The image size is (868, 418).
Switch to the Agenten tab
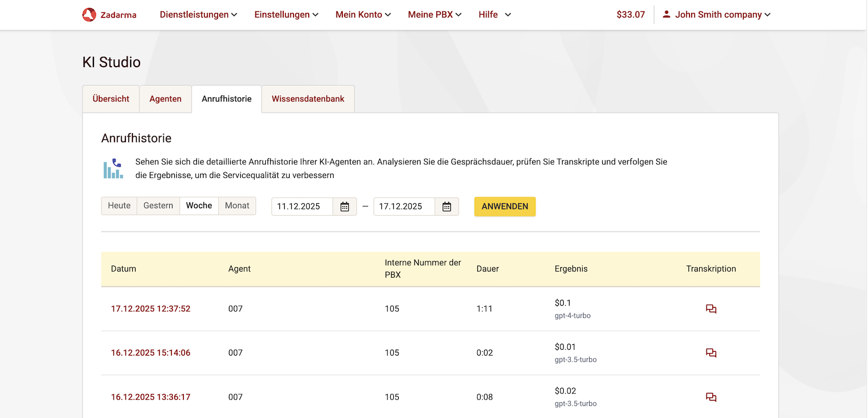click(x=165, y=99)
